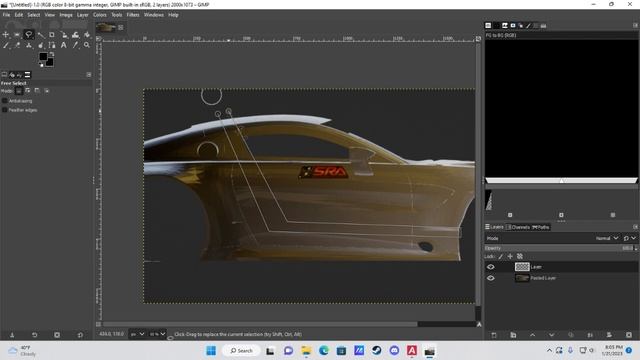Select the Paths tool

pos(52,45)
